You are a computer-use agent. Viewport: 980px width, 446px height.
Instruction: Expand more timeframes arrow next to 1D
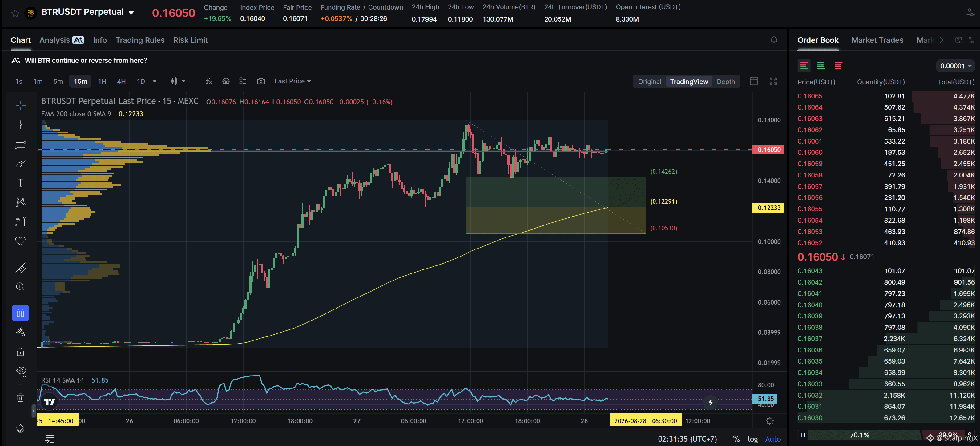click(x=155, y=82)
